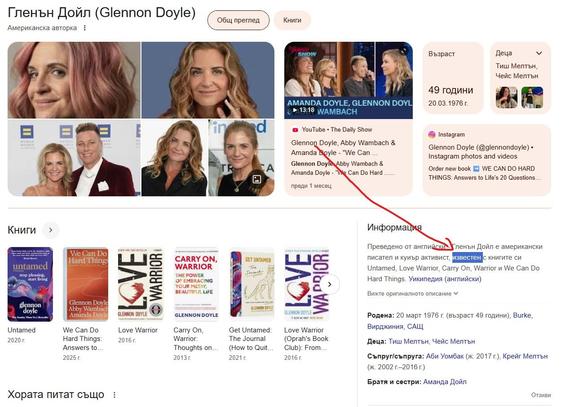Screen dimensions: 565x407
Task: Click the arrow next to Книги heading
Action: pyautogui.click(x=50, y=230)
